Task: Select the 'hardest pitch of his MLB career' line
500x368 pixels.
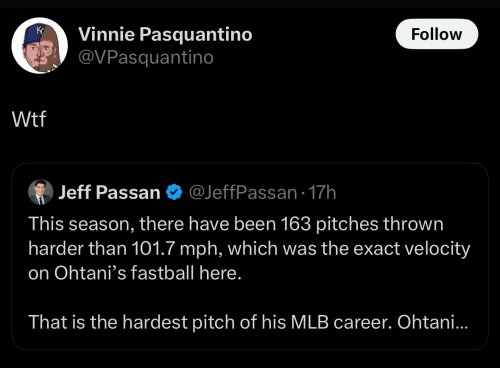Action: pyautogui.click(x=248, y=322)
